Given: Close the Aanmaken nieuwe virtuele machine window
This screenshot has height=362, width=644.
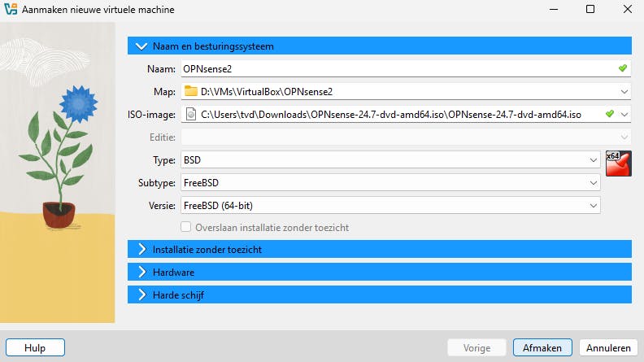Looking at the screenshot, I should click(628, 9).
